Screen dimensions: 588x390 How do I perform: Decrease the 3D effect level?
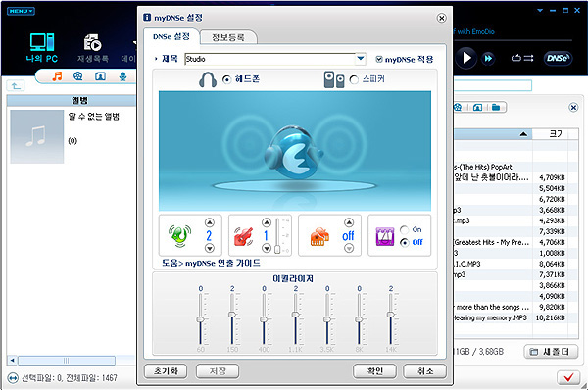[210, 248]
